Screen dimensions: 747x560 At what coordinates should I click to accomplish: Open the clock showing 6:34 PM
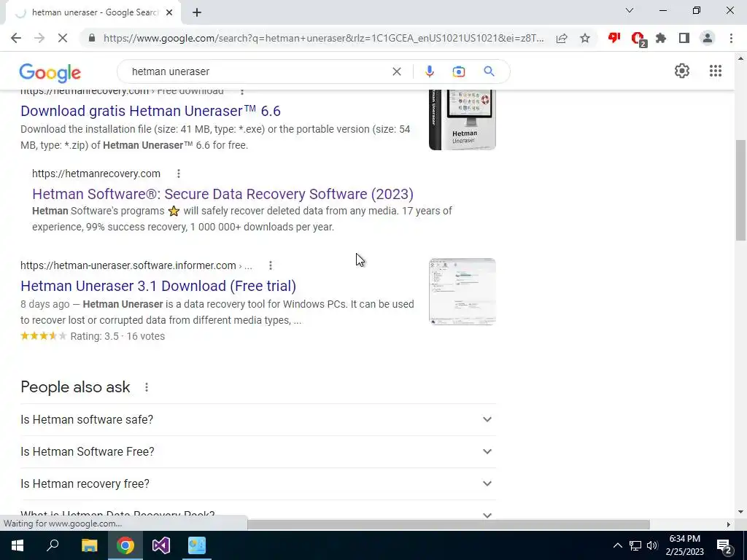(684, 545)
